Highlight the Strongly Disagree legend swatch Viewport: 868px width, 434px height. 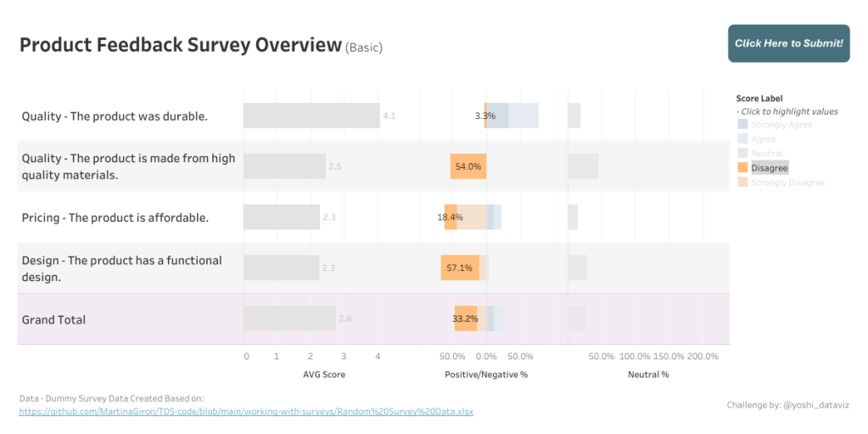(742, 183)
